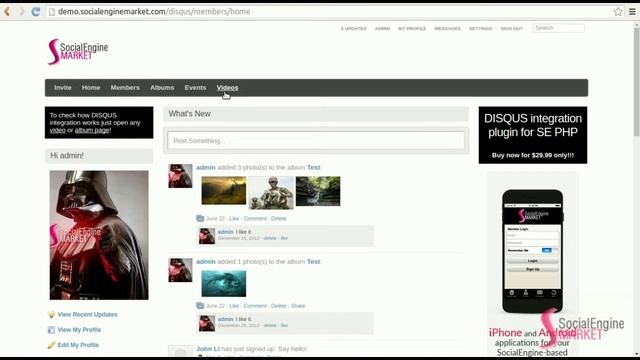This screenshot has width=640, height=360.
Task: Click the Search field
Action: tap(558, 28)
